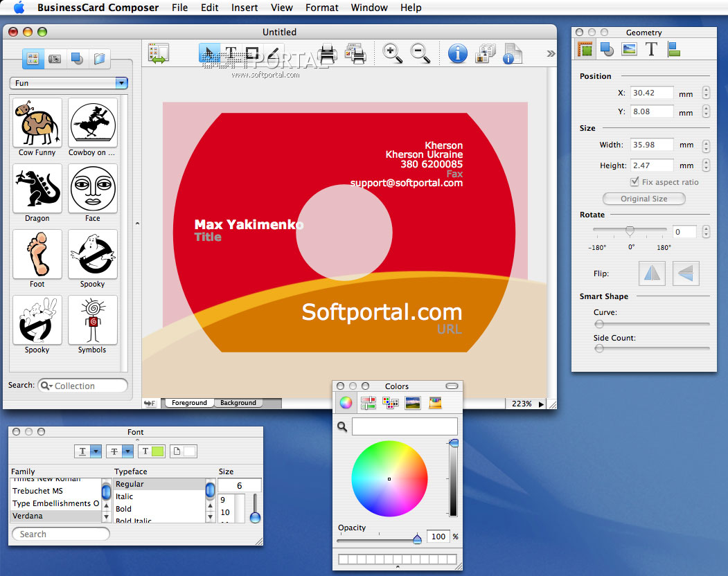Click text color button in Font panel
This screenshot has height=576, width=728.
tap(152, 451)
